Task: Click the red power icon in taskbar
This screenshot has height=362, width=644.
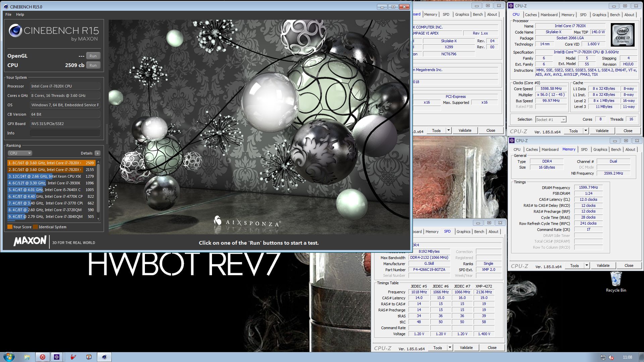Action: (42, 357)
